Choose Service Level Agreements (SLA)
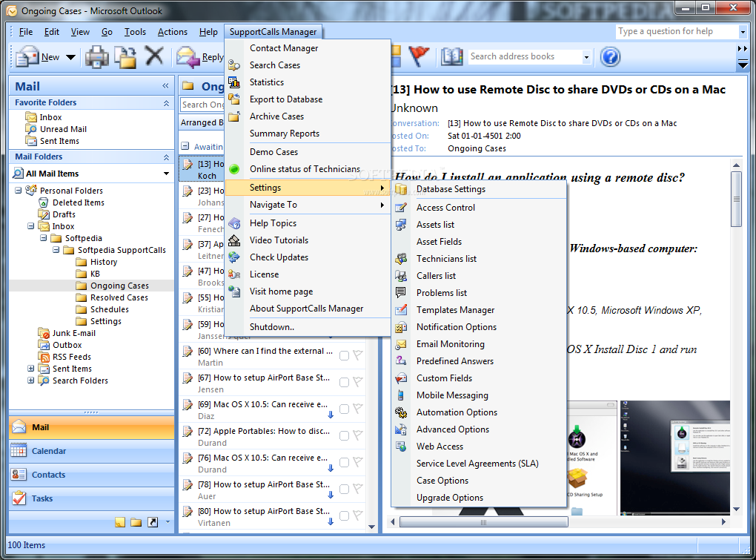The image size is (756, 560). click(477, 464)
